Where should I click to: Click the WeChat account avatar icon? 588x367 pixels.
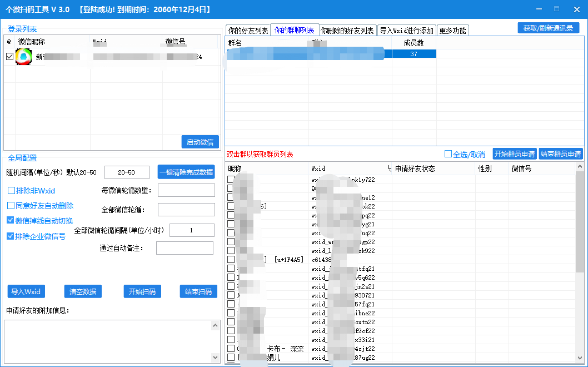[x=23, y=57]
